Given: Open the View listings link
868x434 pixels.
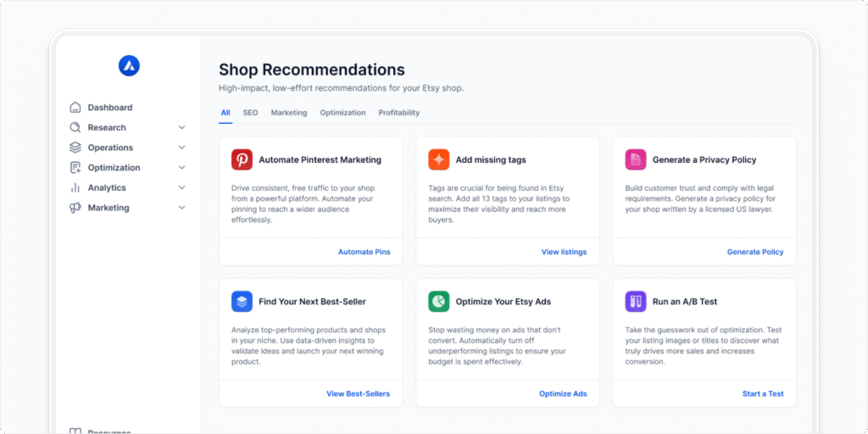Looking at the screenshot, I should (x=564, y=252).
